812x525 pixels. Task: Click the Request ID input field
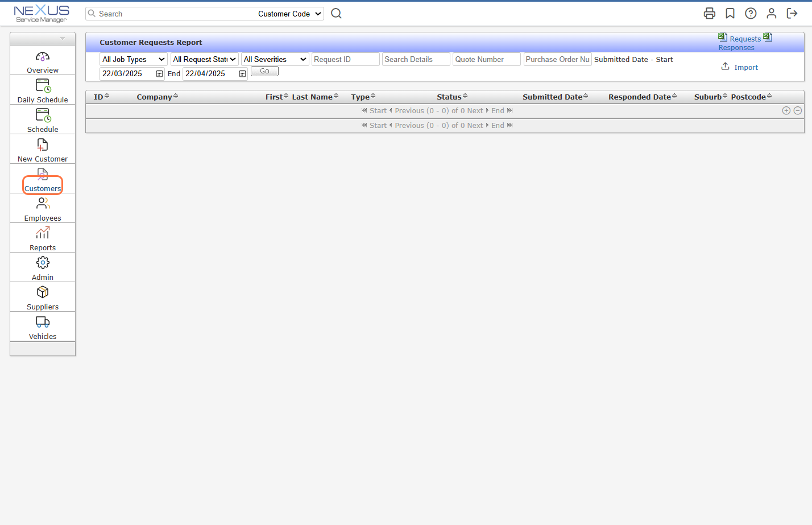click(346, 59)
